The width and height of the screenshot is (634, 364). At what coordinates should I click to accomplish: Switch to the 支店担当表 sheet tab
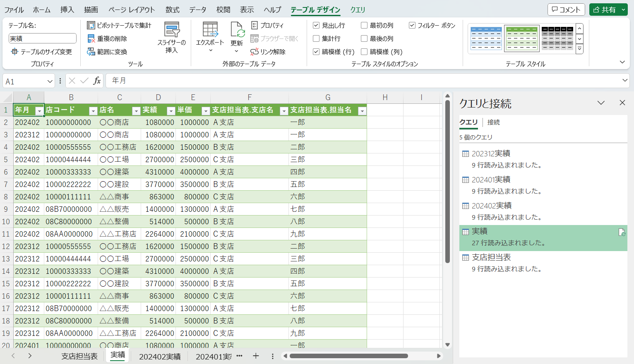click(79, 356)
